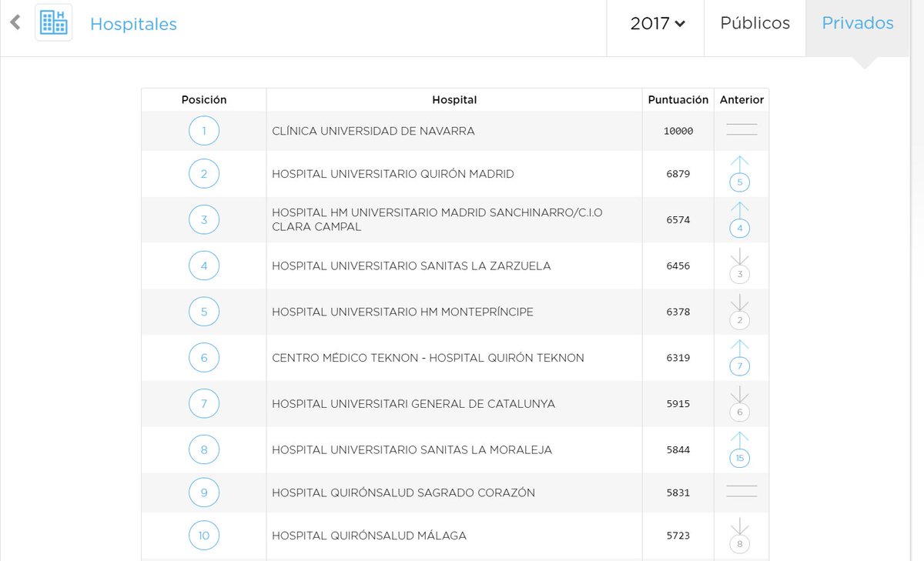
Task: Click position circle number 10
Action: pyautogui.click(x=204, y=536)
